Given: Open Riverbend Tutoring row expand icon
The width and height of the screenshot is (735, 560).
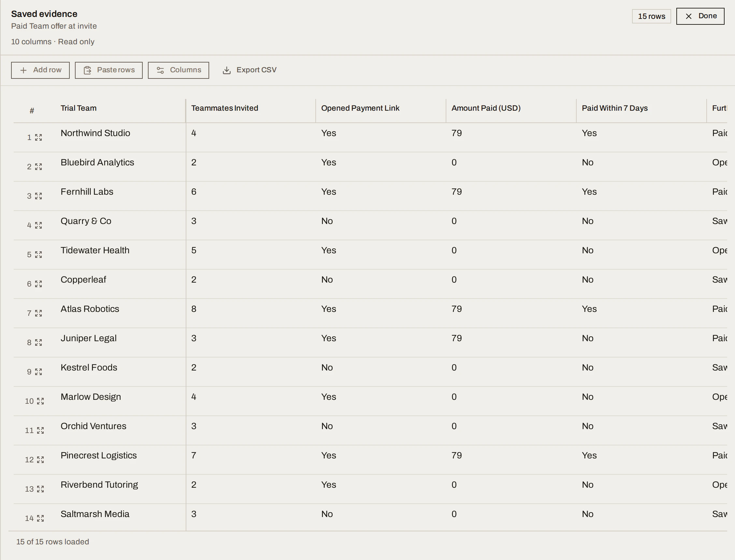Looking at the screenshot, I should coord(40,489).
